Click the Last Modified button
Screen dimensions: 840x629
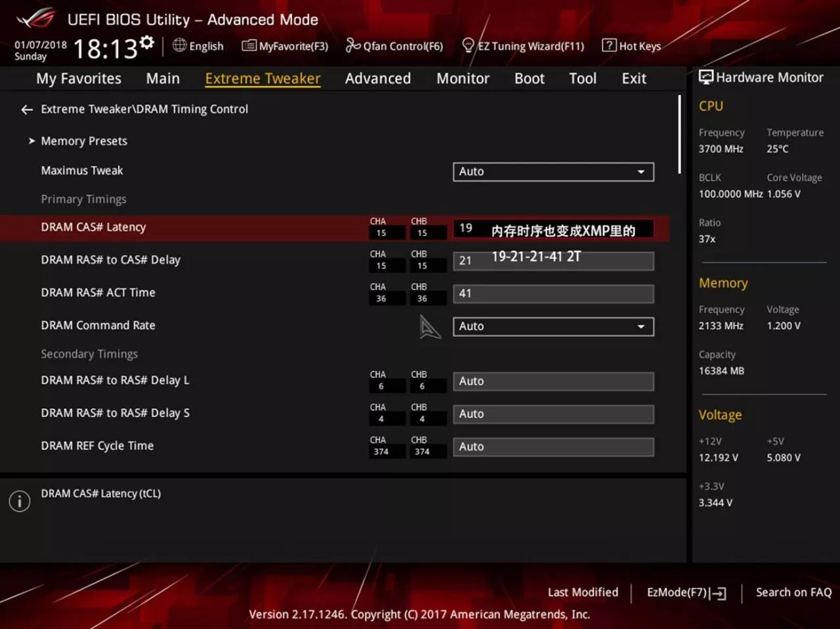[583, 592]
